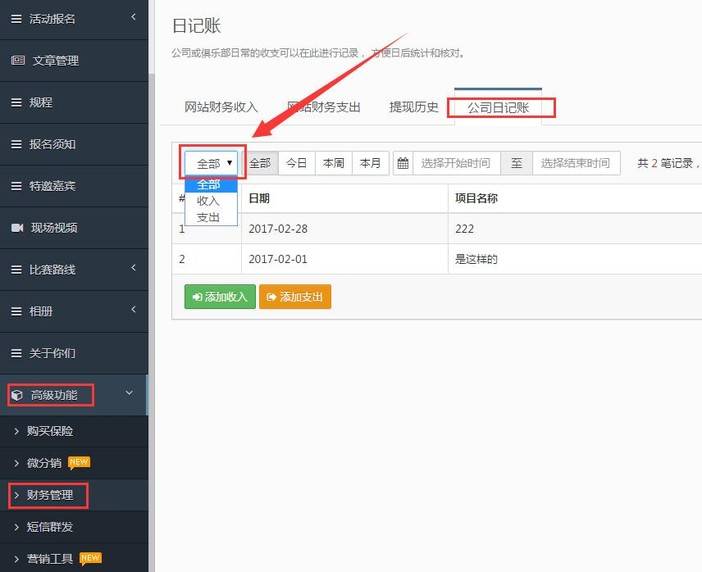This screenshot has height=572, width=702.
Task: Open the 提现历史 tab
Action: coord(414,107)
